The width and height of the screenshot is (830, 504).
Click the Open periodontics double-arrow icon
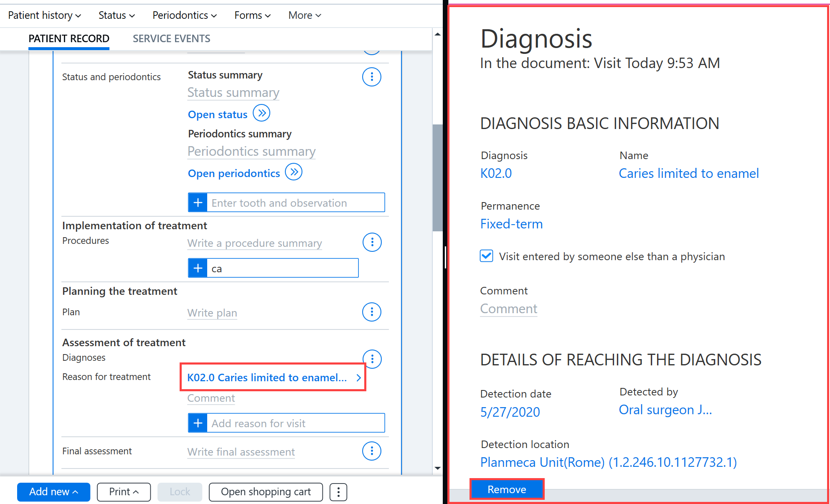294,172
